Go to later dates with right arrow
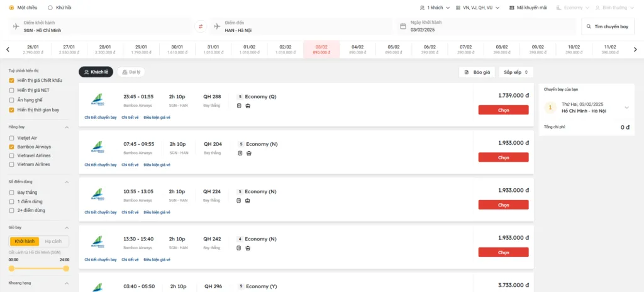 click(x=636, y=49)
